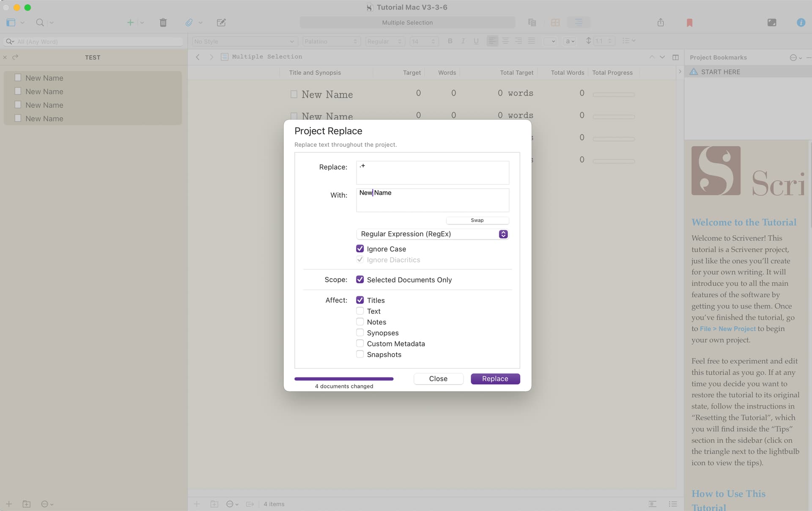Switch to scrivenings document view icon
Screen dimensions: 812x511
coord(532,22)
